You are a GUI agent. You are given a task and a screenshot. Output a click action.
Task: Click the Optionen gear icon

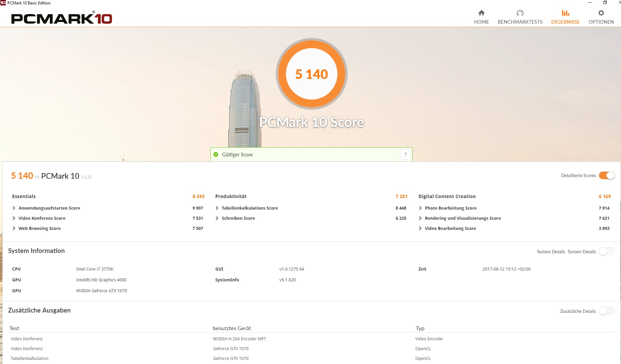point(601,13)
